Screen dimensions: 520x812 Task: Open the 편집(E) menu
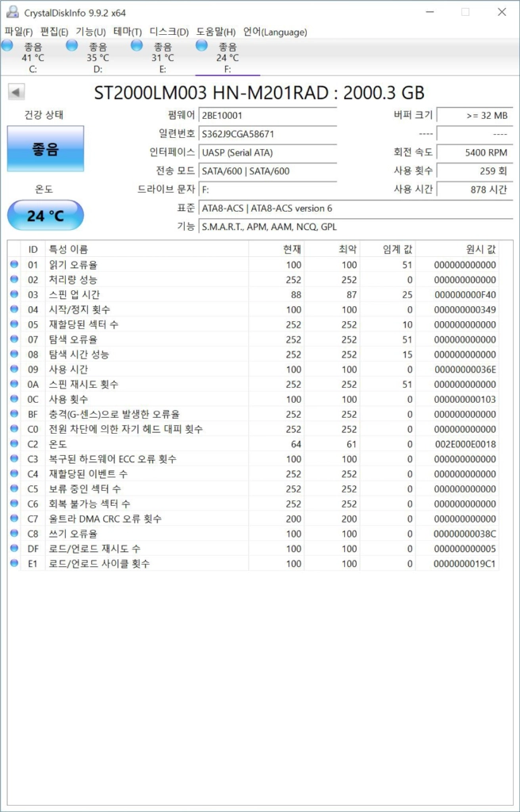55,32
